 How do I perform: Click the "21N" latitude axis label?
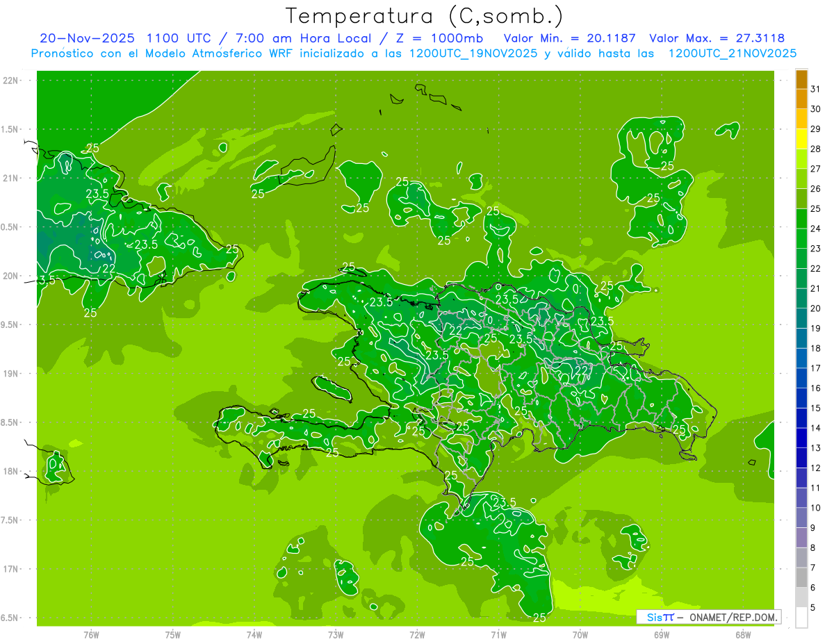click(11, 179)
